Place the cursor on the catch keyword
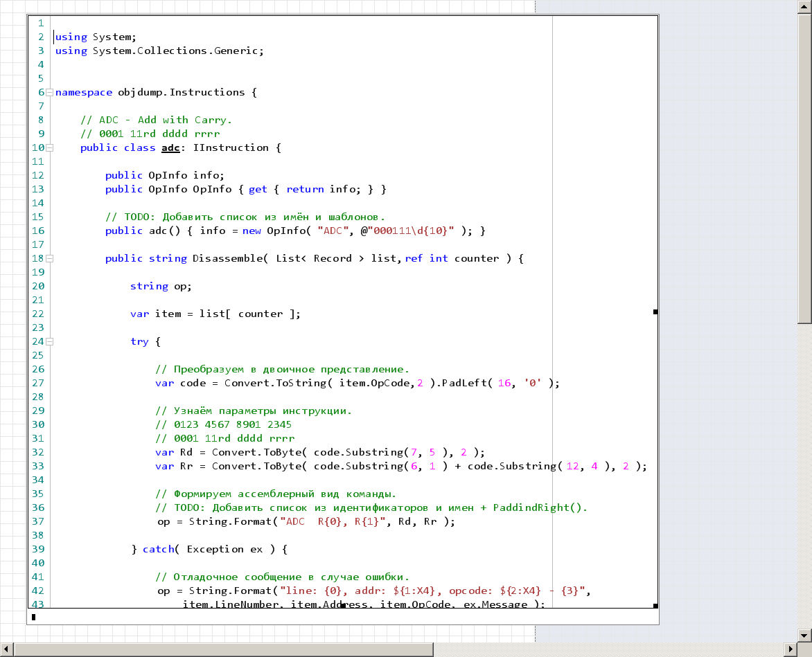812x657 pixels. [157, 549]
